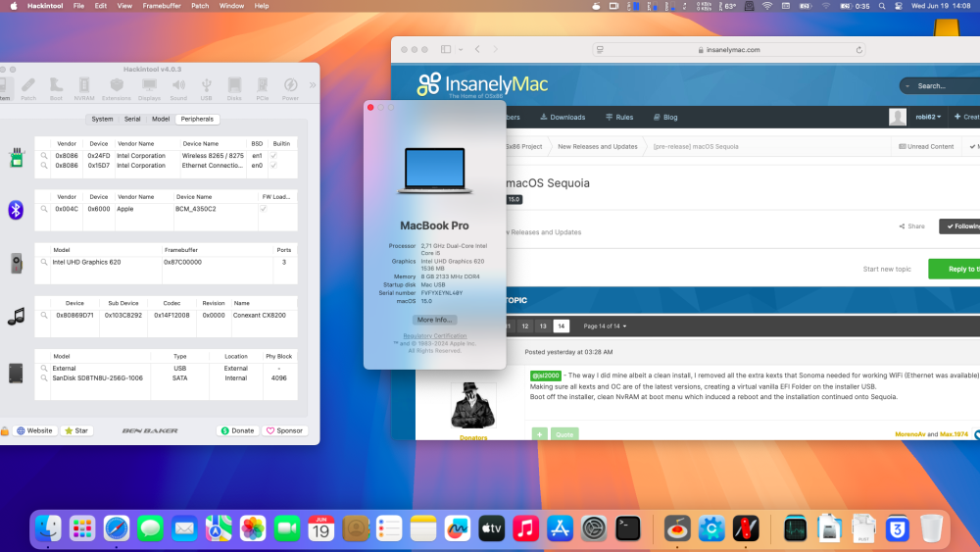Toggle FW Loaded checkbox for BCM_4350C2
This screenshot has width=980, height=552.
coord(263,209)
